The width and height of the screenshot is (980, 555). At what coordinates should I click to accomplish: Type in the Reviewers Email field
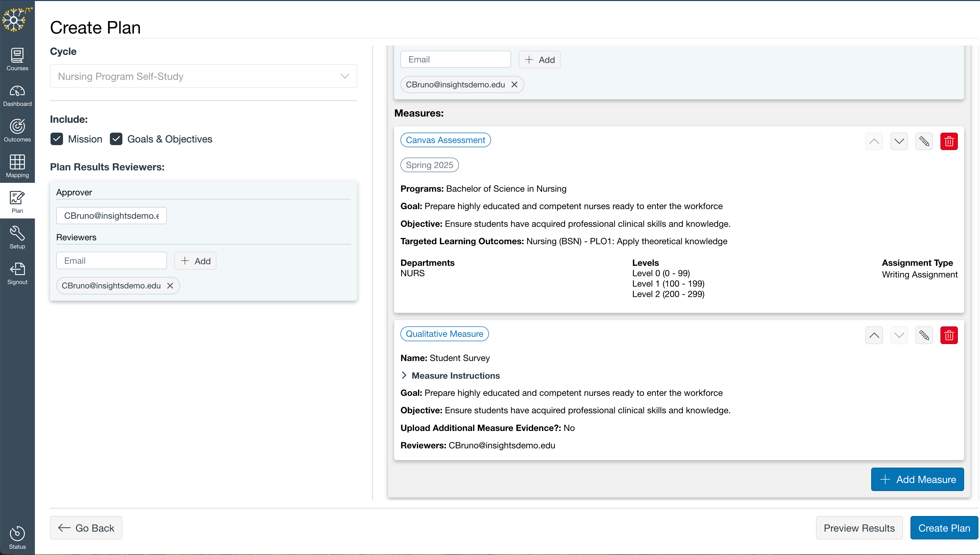[111, 260]
